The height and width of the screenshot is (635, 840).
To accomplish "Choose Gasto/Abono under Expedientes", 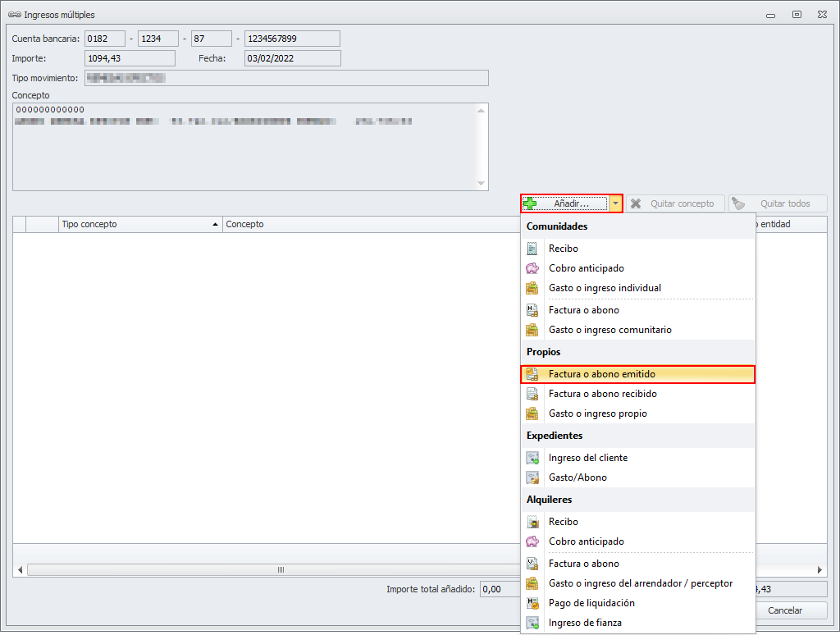I will click(x=638, y=477).
